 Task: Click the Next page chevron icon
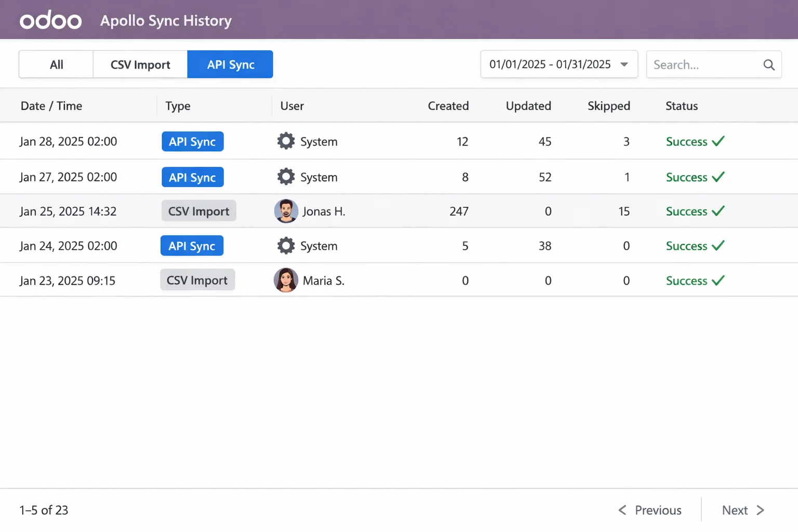[760, 510]
